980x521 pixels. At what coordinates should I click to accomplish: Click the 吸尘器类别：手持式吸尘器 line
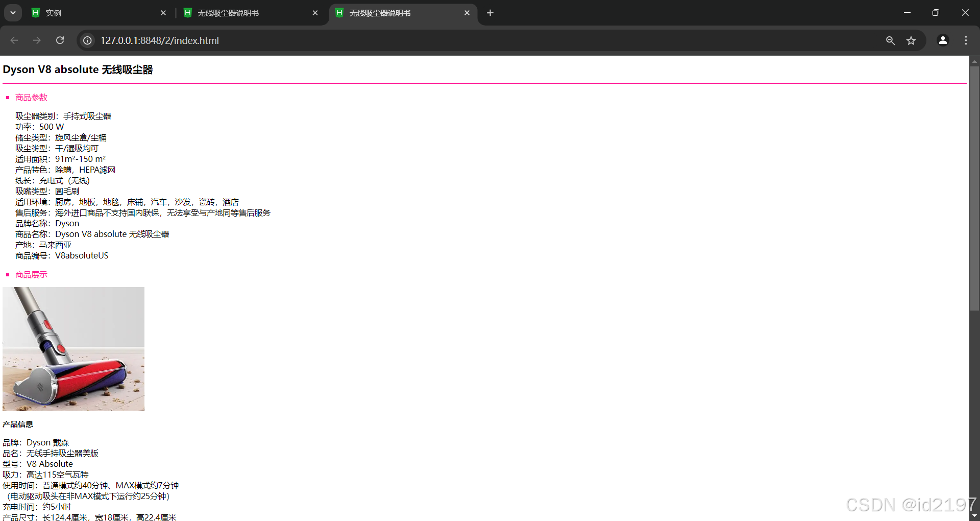(x=63, y=116)
